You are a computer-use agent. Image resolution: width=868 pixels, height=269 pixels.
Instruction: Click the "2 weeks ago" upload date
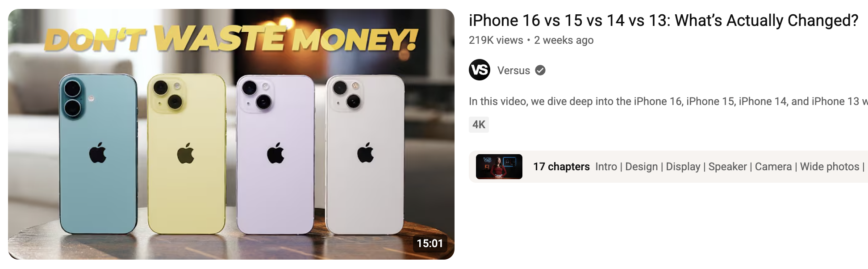(563, 40)
